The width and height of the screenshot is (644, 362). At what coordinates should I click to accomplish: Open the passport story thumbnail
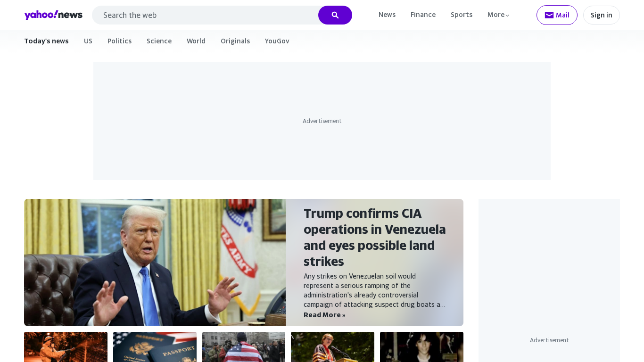(x=155, y=347)
